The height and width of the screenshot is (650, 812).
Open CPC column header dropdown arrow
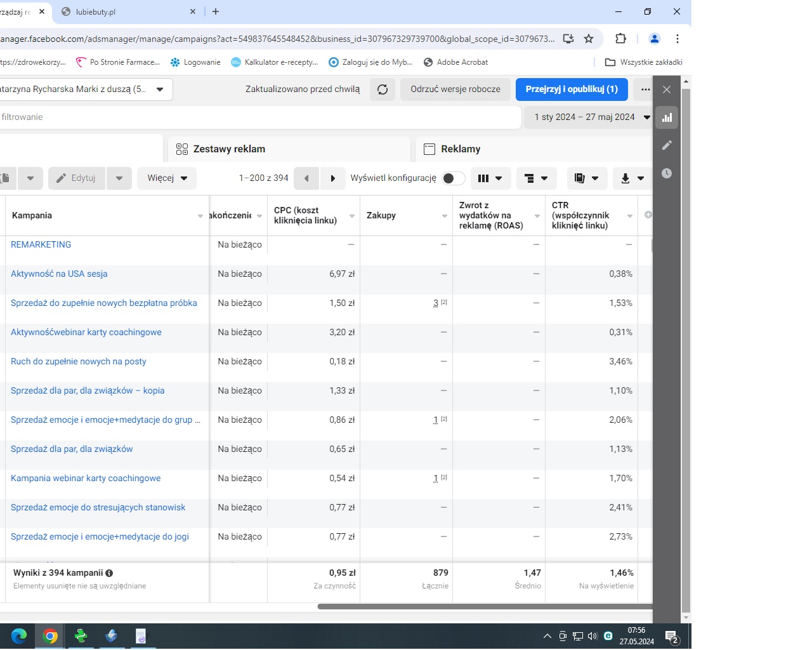pos(352,216)
